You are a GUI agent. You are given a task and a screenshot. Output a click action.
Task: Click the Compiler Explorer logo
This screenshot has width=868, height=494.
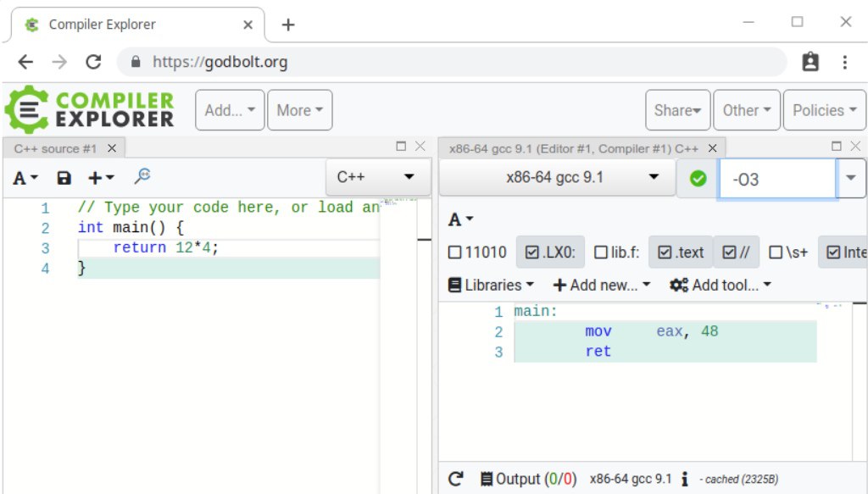90,109
